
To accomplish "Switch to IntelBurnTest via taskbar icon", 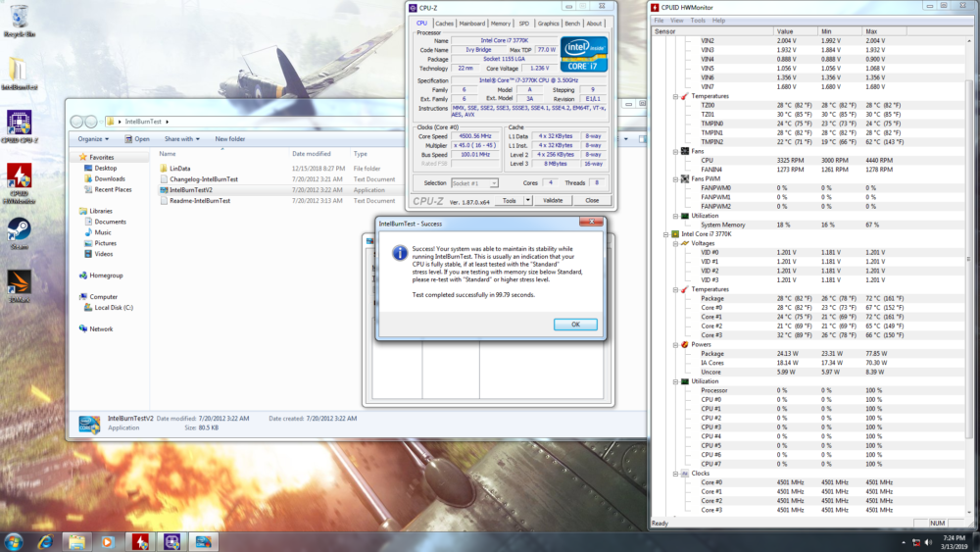I will tap(204, 541).
